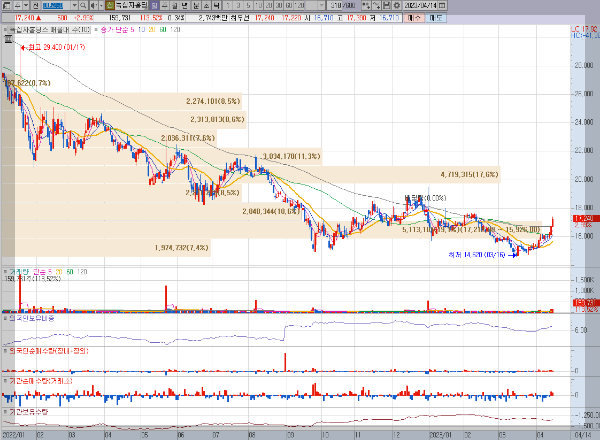The image size is (600, 440).
Task: Click the 기관순매수량 indicator label
Action: pyautogui.click(x=41, y=381)
